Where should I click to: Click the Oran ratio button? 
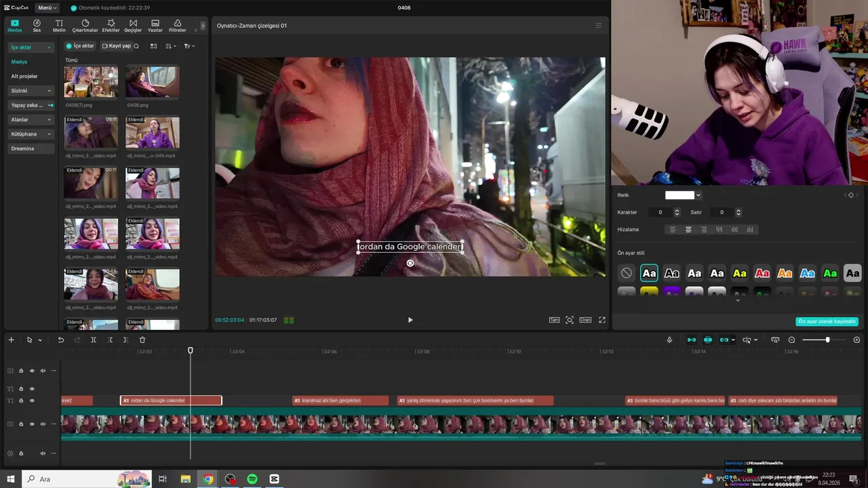tap(585, 320)
